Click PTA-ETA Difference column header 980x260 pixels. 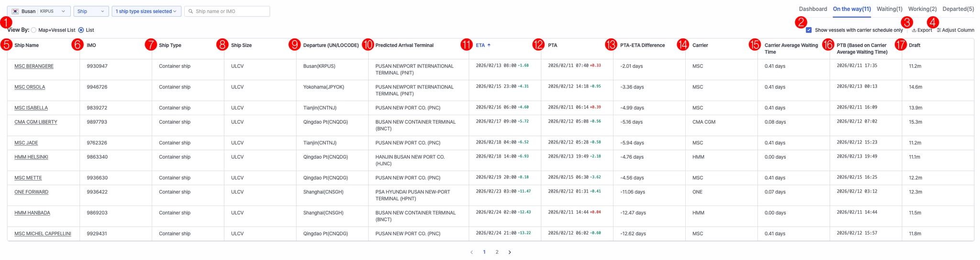(x=643, y=45)
